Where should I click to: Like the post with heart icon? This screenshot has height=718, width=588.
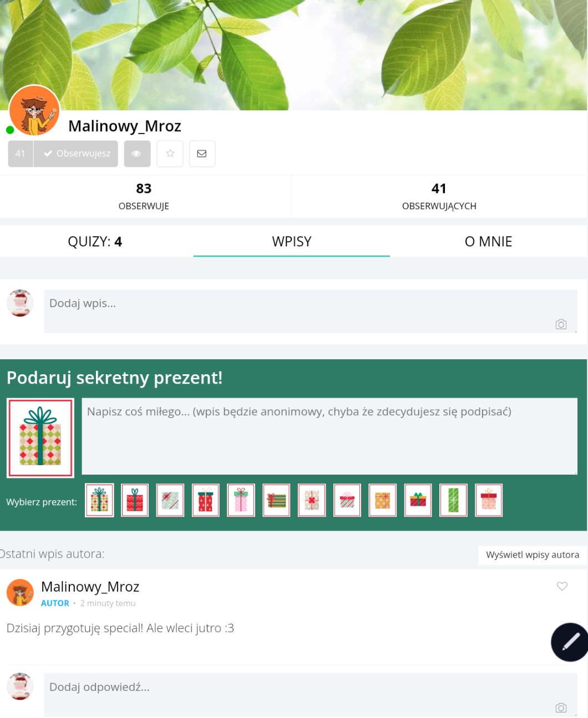(x=562, y=586)
